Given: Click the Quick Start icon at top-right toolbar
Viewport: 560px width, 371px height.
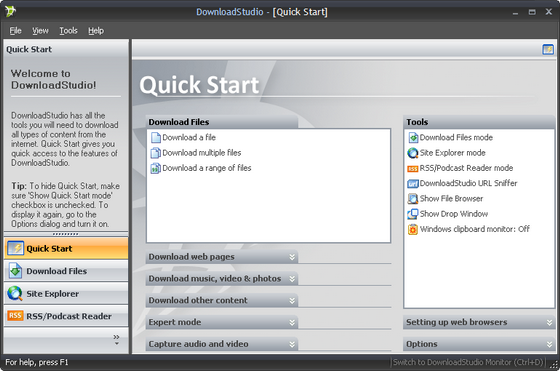Looking at the screenshot, I should pyautogui.click(x=548, y=49).
